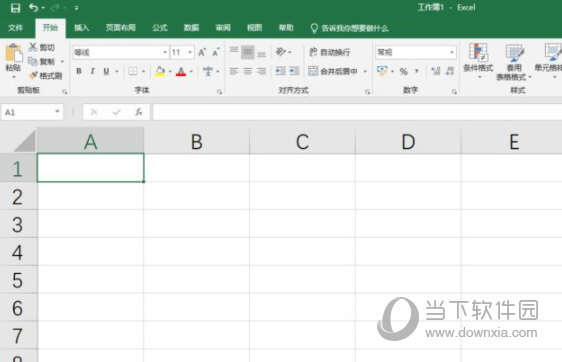Click the Middle Align icon
562x362 pixels.
coord(248,52)
